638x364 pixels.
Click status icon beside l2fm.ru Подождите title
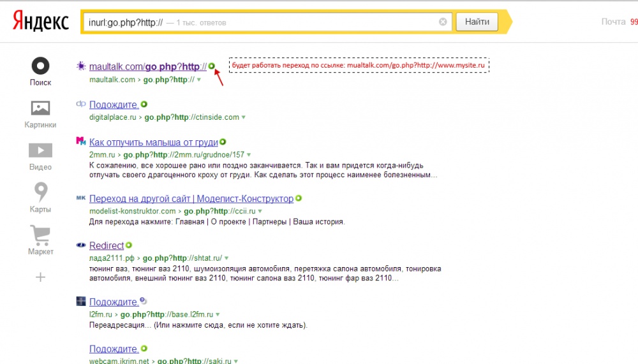point(143,301)
